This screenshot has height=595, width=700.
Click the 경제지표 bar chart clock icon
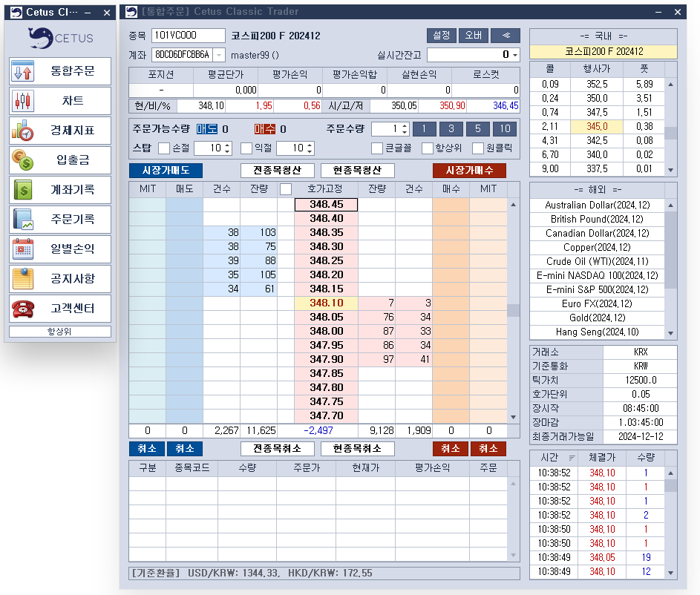23,131
